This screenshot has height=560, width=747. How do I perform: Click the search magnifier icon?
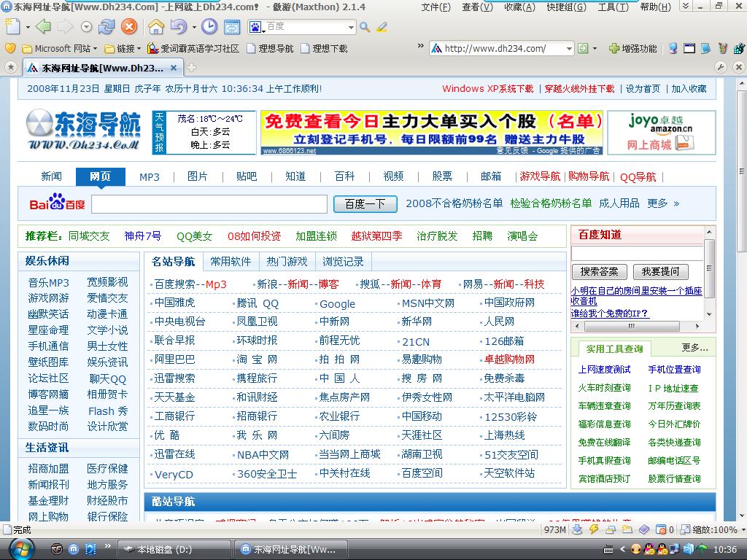click(x=365, y=27)
